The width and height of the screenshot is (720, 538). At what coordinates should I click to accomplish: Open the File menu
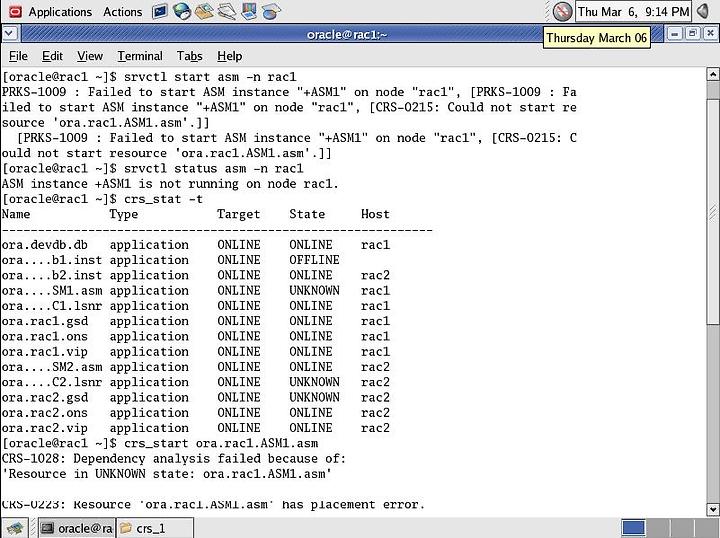18,56
